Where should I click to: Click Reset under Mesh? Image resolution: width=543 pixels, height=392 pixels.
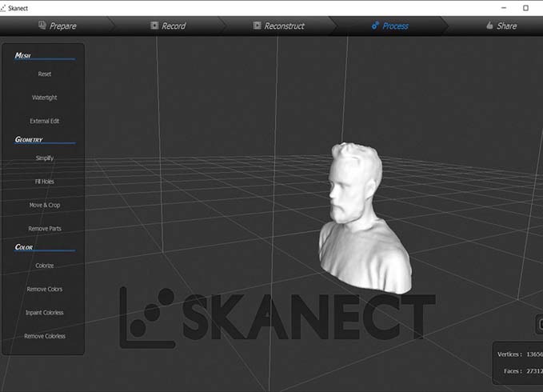click(x=45, y=74)
